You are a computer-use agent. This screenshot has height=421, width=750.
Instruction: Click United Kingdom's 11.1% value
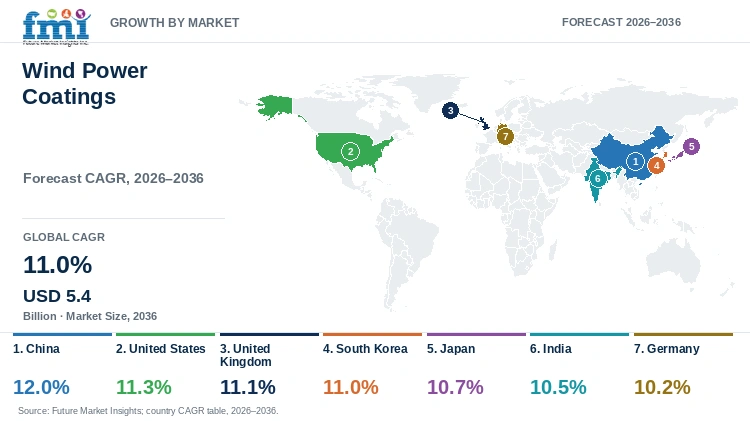coord(247,387)
